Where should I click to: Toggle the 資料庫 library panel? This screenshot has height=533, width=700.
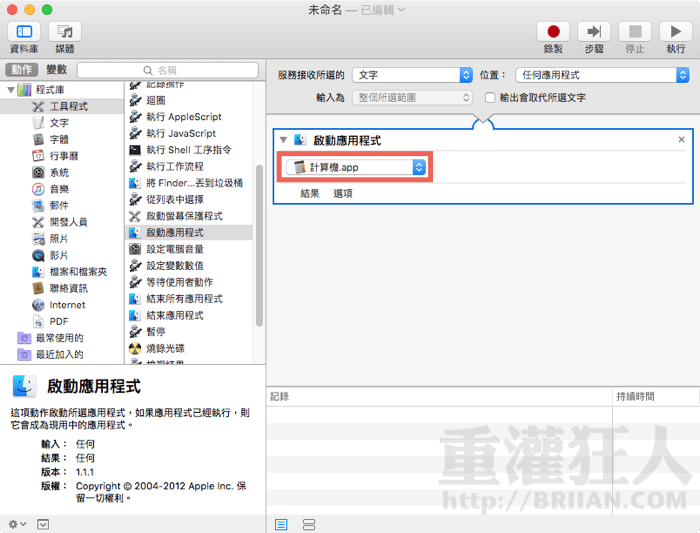24,32
